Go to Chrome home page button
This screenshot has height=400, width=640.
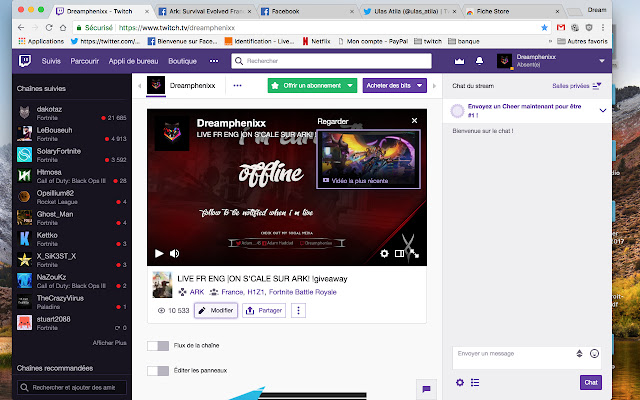coord(63,27)
